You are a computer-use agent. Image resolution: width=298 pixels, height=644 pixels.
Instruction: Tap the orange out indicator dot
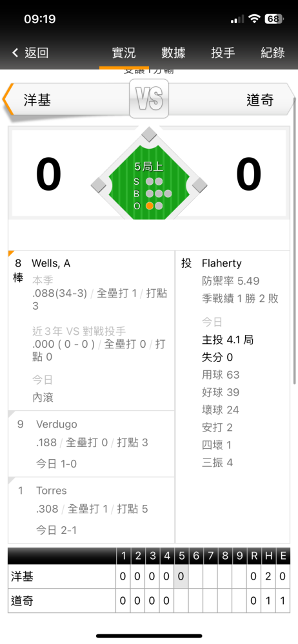coord(150,206)
